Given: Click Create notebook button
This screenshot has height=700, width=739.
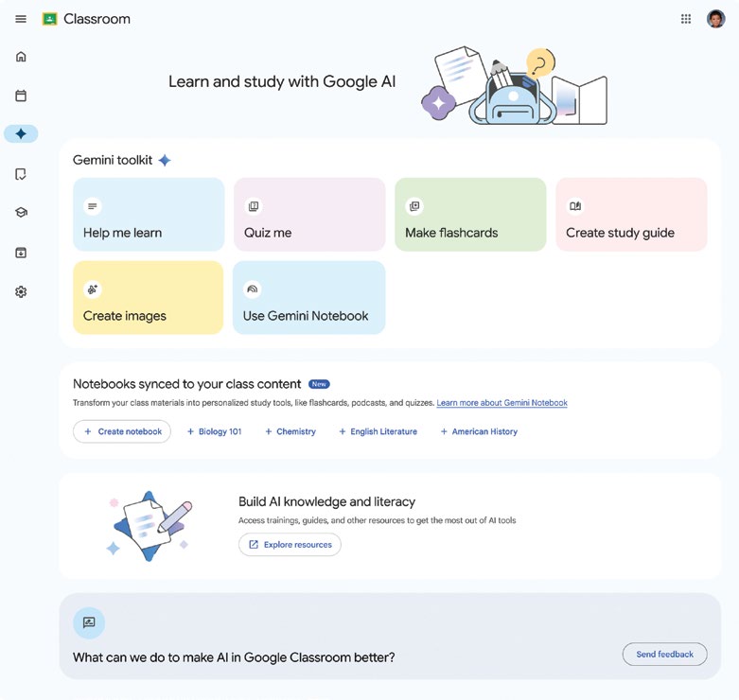Looking at the screenshot, I should (x=122, y=431).
